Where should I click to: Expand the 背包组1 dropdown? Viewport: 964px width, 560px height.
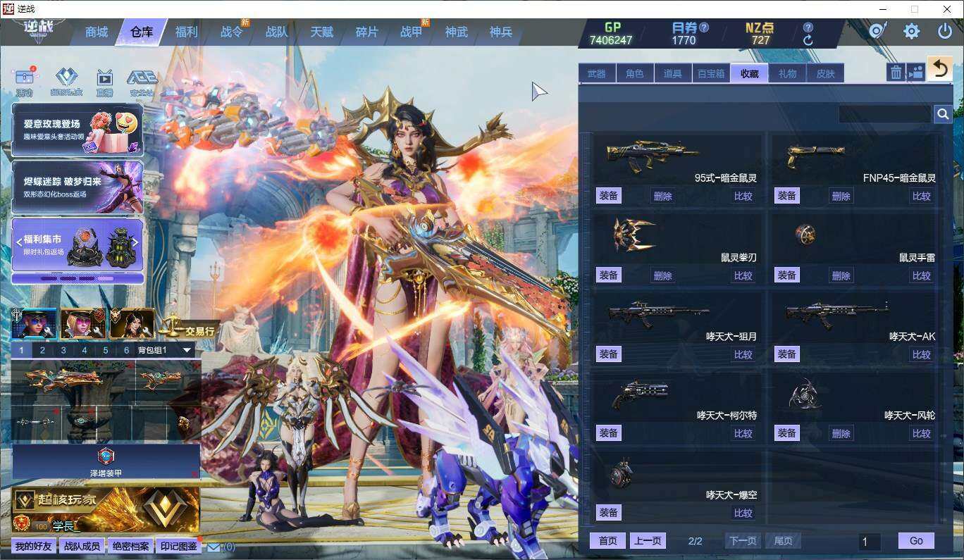(x=187, y=350)
